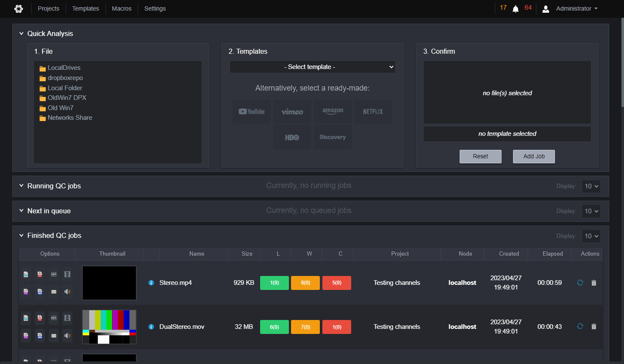Screen dimensions: 624x364
Task: Click the application logo in the top bar
Action: tap(19, 8)
